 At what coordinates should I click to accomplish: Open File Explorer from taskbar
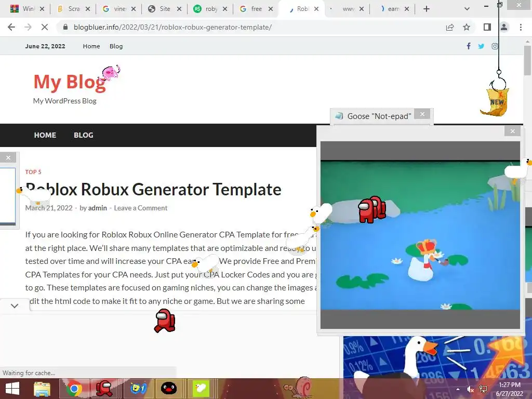pos(42,389)
